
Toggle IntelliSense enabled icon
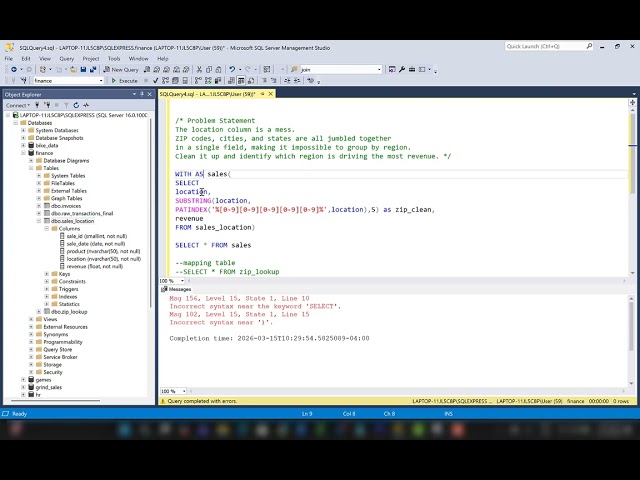(x=185, y=80)
